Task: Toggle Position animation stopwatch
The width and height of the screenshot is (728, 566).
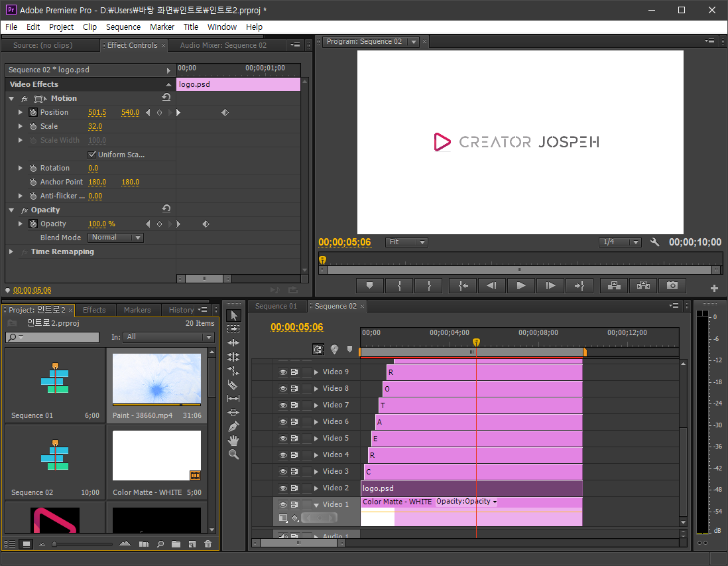Action: tap(33, 112)
